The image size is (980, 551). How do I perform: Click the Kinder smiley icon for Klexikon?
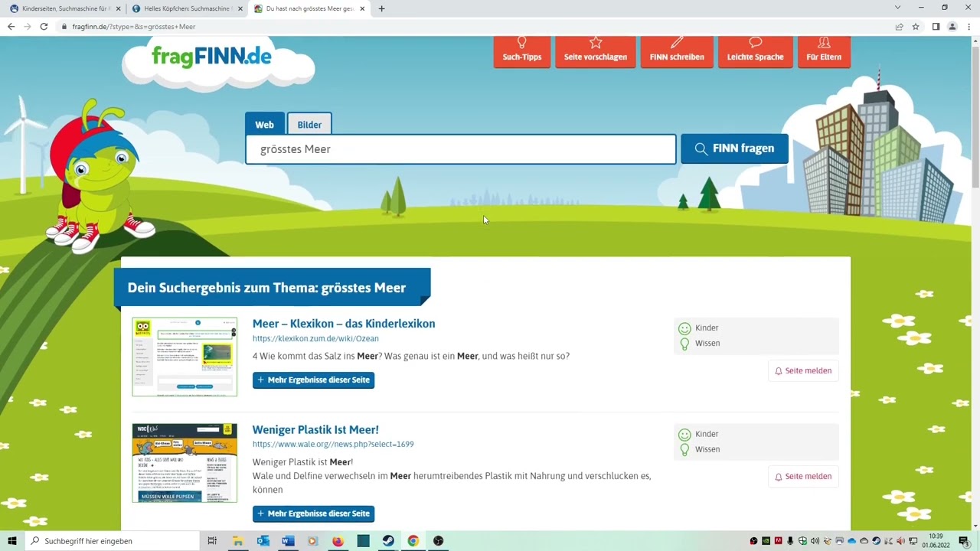click(x=684, y=328)
